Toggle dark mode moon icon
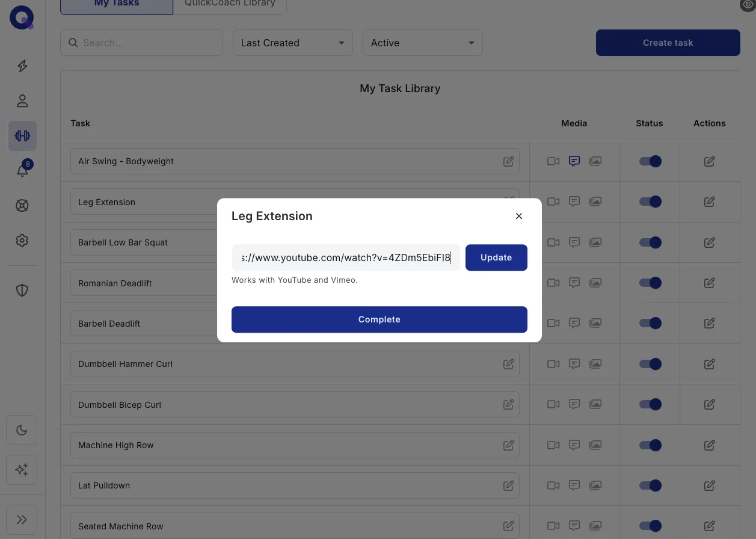The height and width of the screenshot is (539, 756). [x=22, y=430]
